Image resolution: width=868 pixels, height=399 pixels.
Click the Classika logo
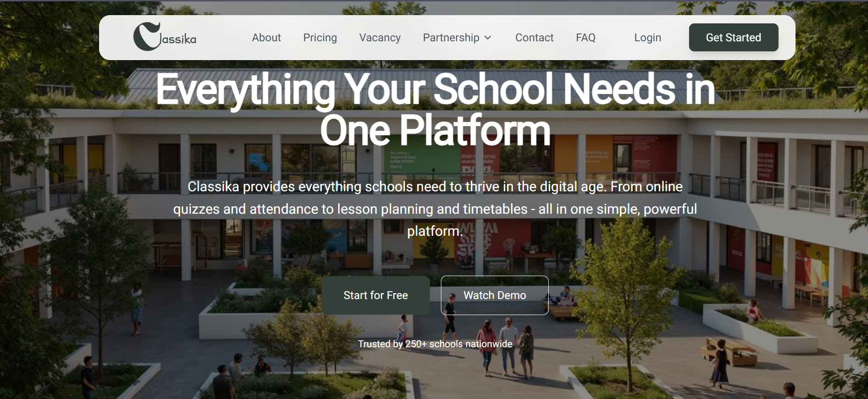pos(165,37)
